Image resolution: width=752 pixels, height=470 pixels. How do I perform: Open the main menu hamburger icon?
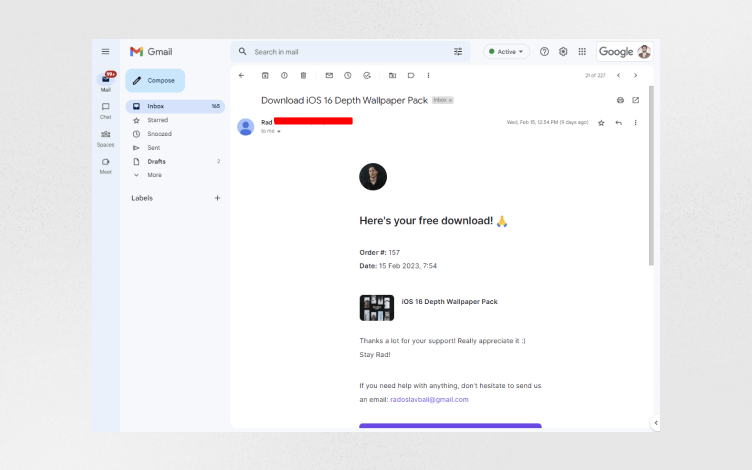point(106,52)
